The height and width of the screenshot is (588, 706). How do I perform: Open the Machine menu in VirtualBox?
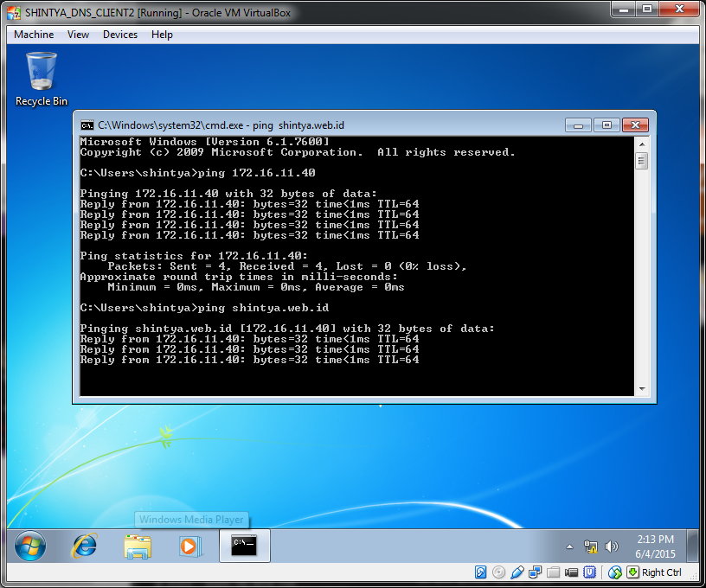tap(34, 35)
